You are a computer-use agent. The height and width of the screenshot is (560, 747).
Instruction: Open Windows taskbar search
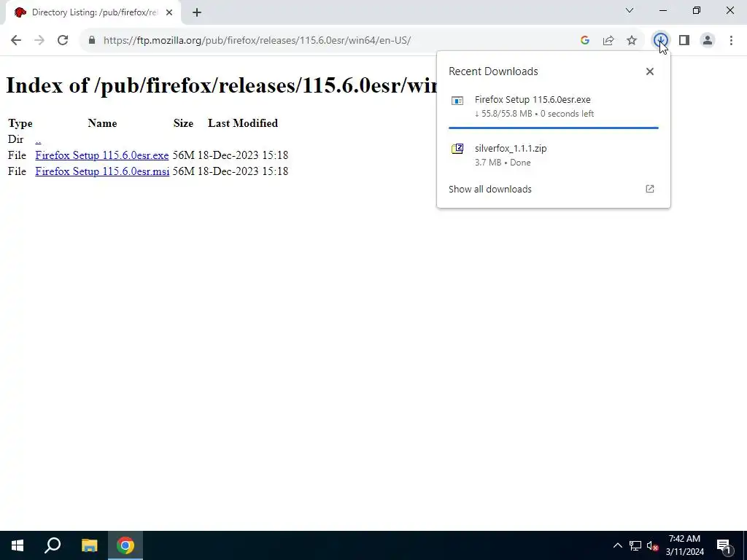coord(53,545)
